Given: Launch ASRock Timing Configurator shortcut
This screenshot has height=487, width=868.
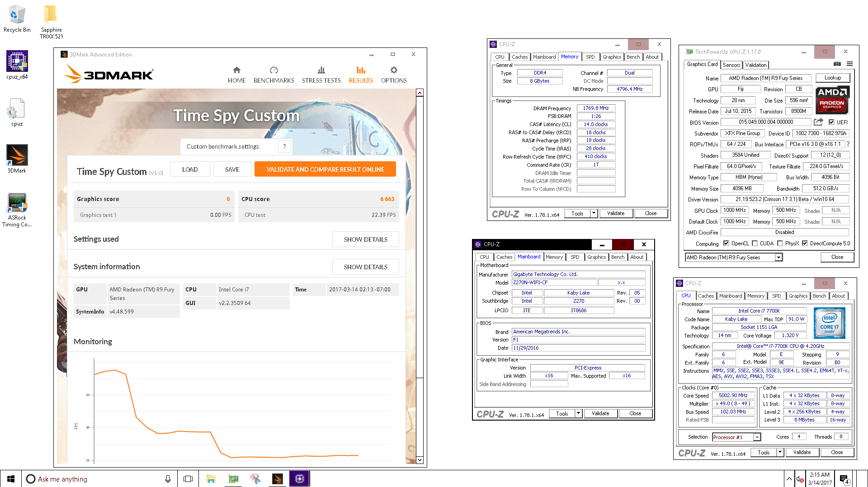Looking at the screenshot, I should tap(17, 209).
